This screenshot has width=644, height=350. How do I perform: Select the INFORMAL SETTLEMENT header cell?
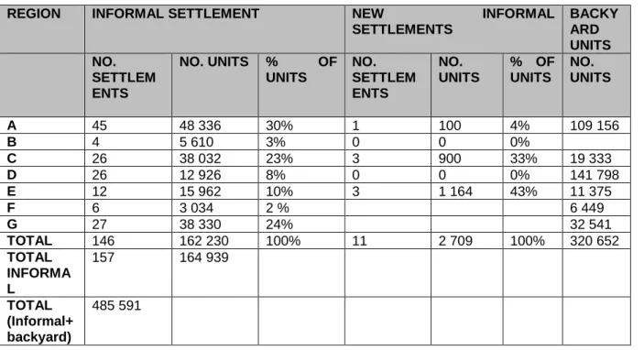tap(214, 28)
